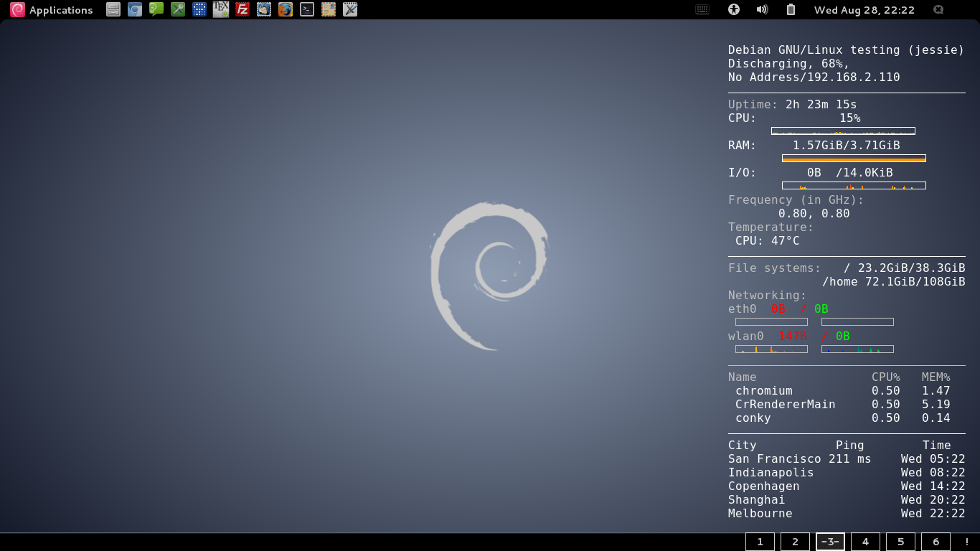Launch the Chromium browser icon
This screenshot has width=980, height=551.
(x=134, y=9)
